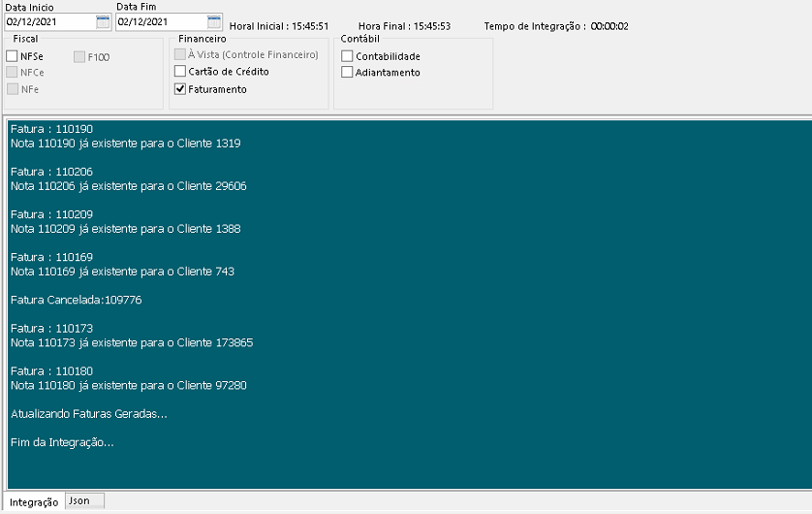Toggle the F100 checkbox
Screen dimensions: 812x514
click(79, 57)
